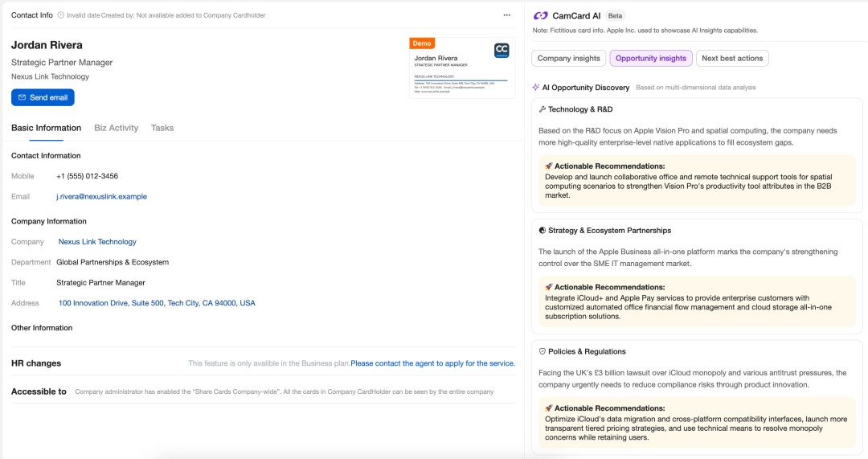
Task: Click the 100 Innovation Drive address link
Action: 157,303
